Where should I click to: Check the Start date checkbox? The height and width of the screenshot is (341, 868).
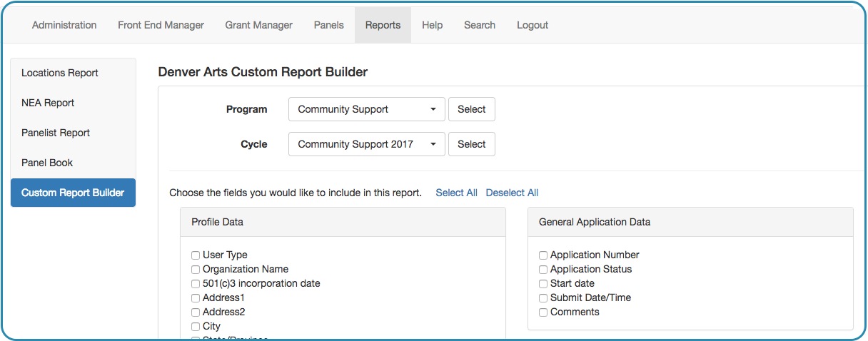(x=543, y=284)
